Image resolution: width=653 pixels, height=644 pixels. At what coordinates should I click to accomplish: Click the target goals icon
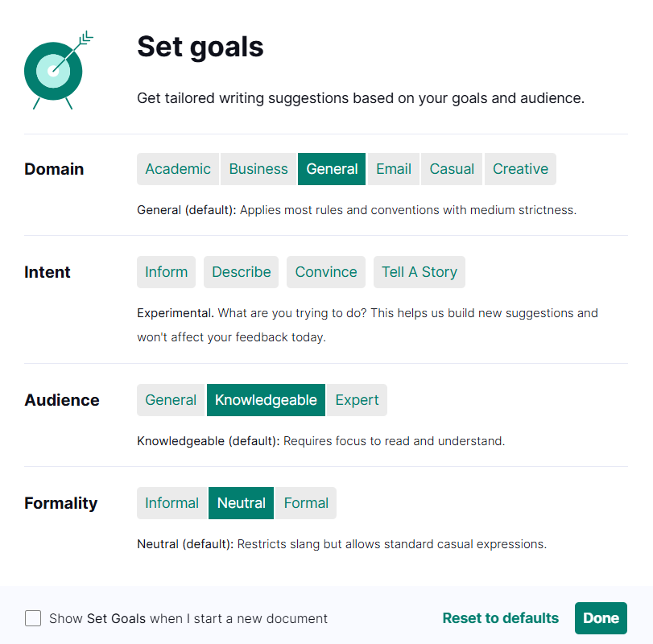pos(55,71)
